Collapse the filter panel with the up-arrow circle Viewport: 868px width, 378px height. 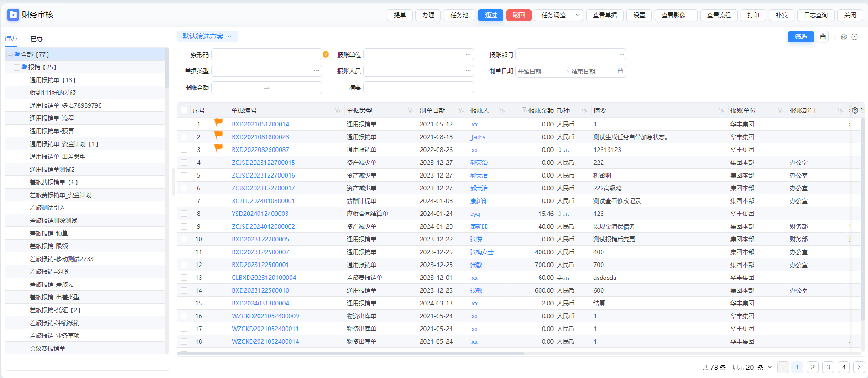pyautogui.click(x=854, y=37)
